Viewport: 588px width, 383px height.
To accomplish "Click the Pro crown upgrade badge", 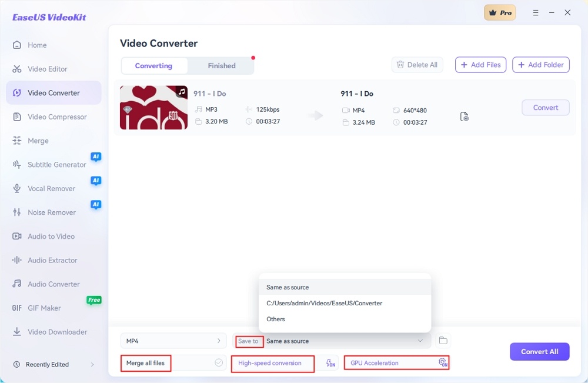I will 500,13.
